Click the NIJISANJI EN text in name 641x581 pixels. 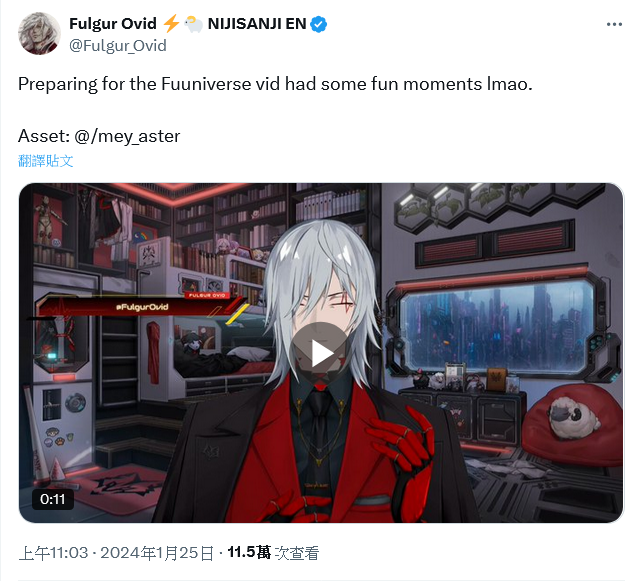click(x=257, y=24)
